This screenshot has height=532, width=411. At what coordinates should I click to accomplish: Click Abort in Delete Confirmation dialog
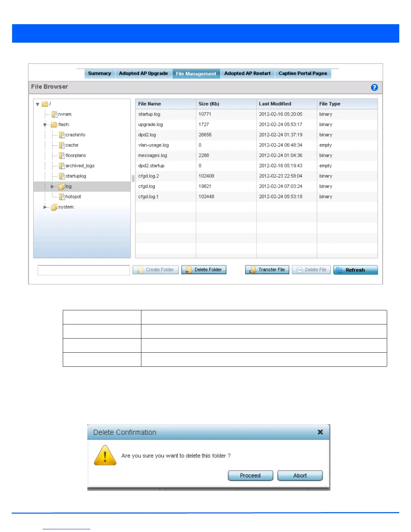point(300,476)
